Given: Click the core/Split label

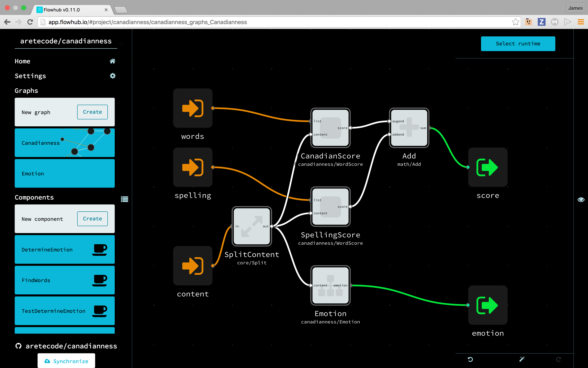Looking at the screenshot, I should tap(252, 263).
